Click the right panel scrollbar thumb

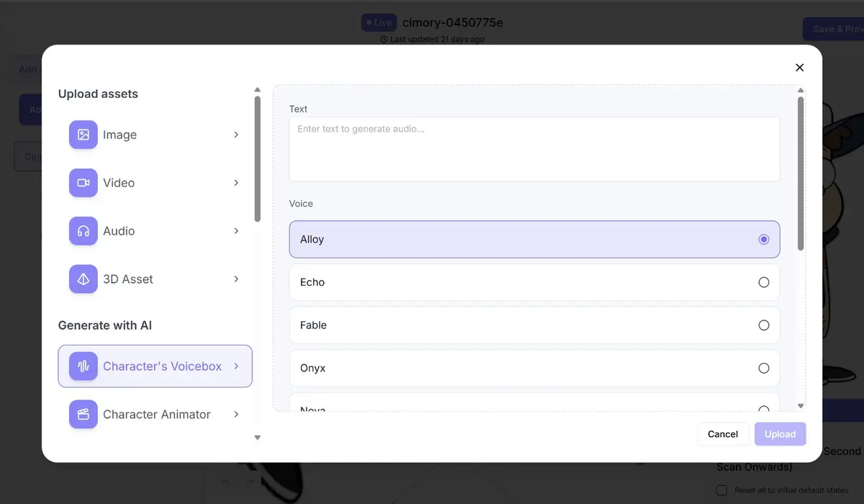[801, 174]
